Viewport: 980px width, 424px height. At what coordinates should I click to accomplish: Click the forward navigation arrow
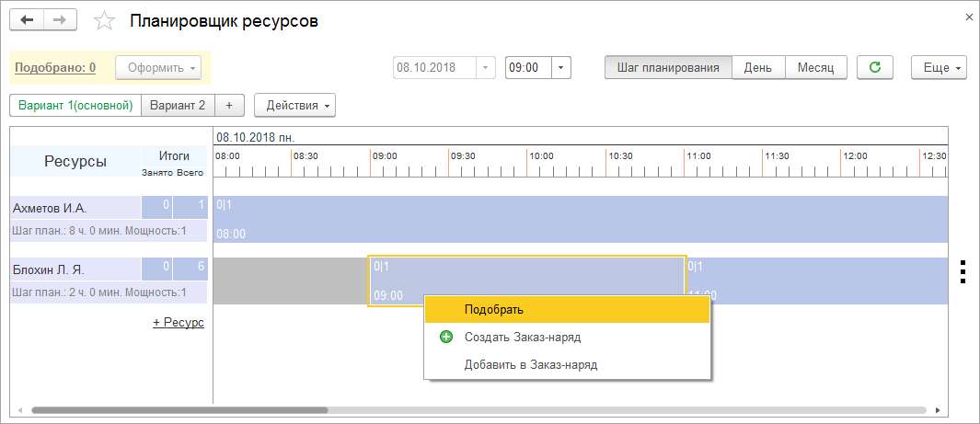click(x=60, y=20)
